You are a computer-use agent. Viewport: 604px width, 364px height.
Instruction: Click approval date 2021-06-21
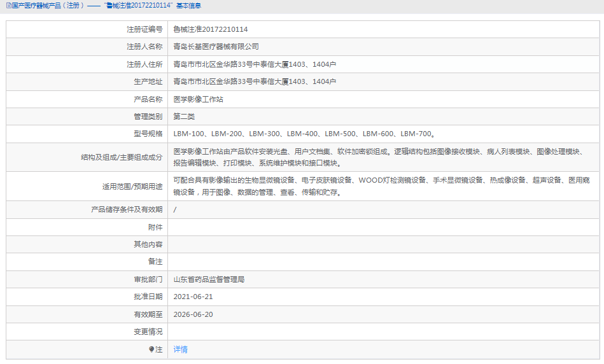pos(193,297)
